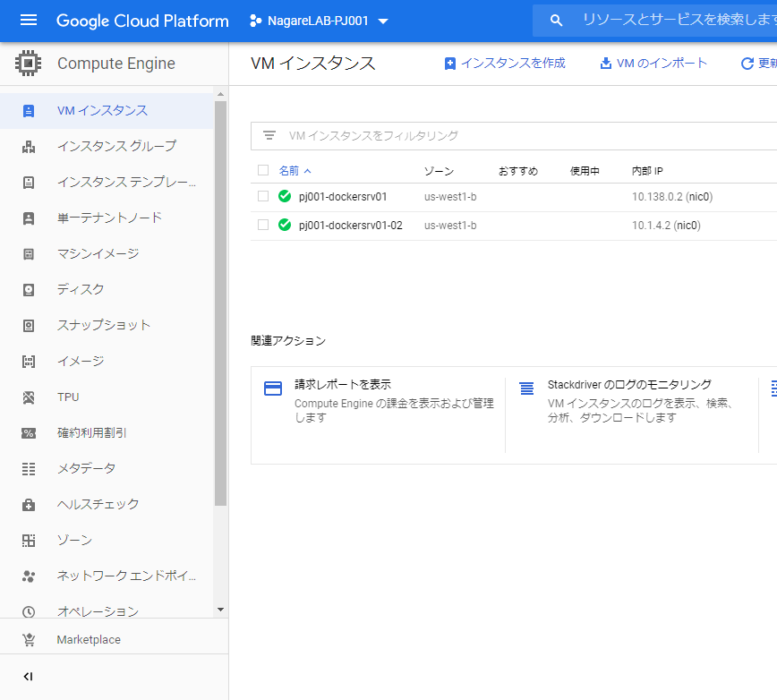Click the sidebar scroll up arrow
Viewport: 777px width, 700px height.
220,94
